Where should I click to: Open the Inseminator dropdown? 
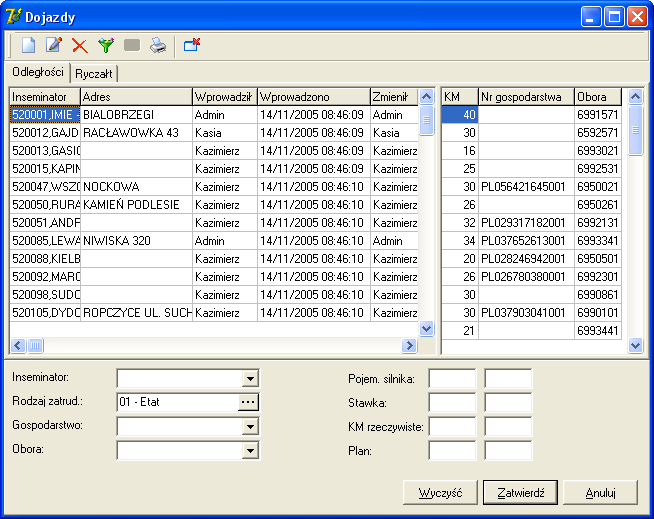[x=250, y=379]
